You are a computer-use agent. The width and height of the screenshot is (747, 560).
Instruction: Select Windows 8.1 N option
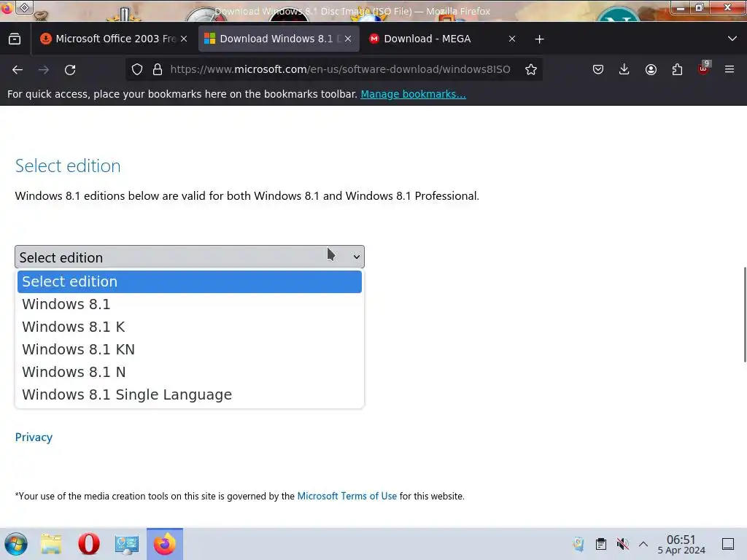click(190, 372)
